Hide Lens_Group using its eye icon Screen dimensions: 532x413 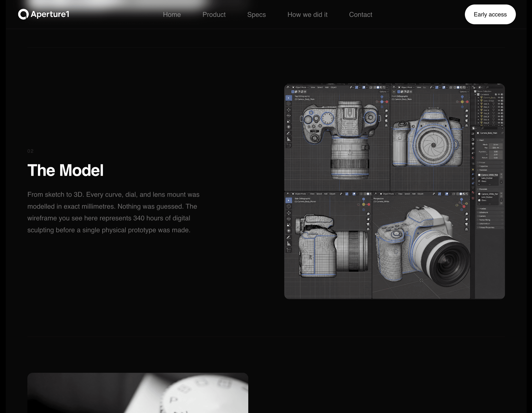499,101
